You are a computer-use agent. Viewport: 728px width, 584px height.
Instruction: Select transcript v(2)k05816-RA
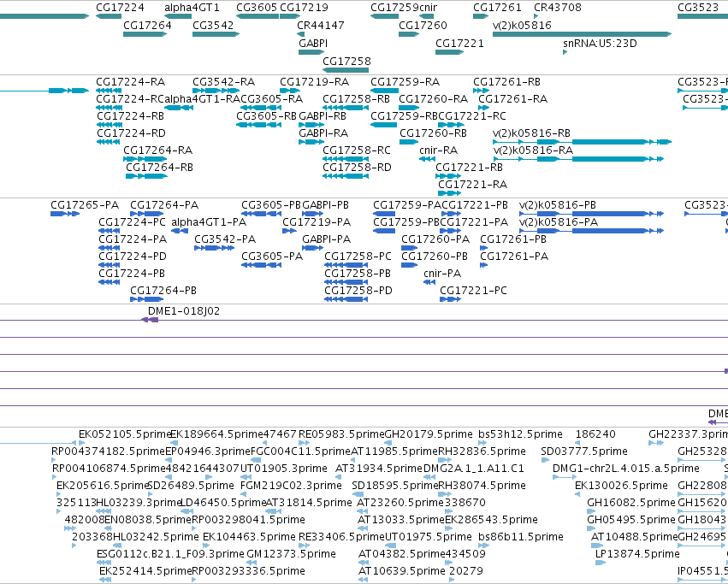[x=578, y=159]
